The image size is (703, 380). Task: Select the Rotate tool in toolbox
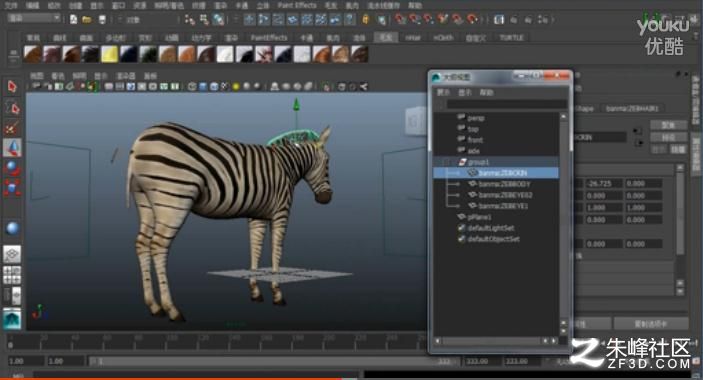[12, 168]
